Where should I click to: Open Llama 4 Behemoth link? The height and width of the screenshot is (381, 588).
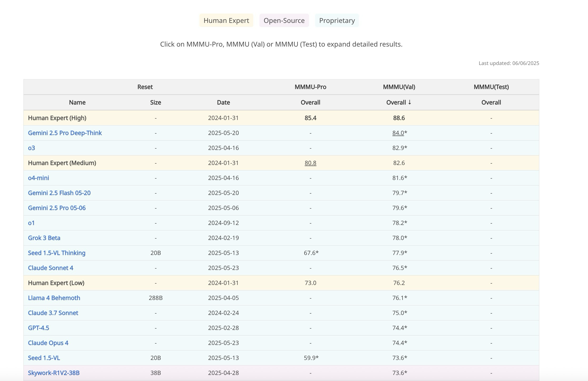(x=54, y=298)
